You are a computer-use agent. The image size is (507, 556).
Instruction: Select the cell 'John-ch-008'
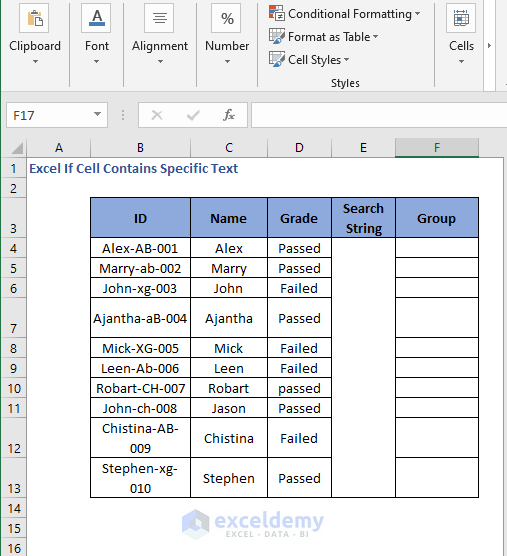pyautogui.click(x=140, y=408)
